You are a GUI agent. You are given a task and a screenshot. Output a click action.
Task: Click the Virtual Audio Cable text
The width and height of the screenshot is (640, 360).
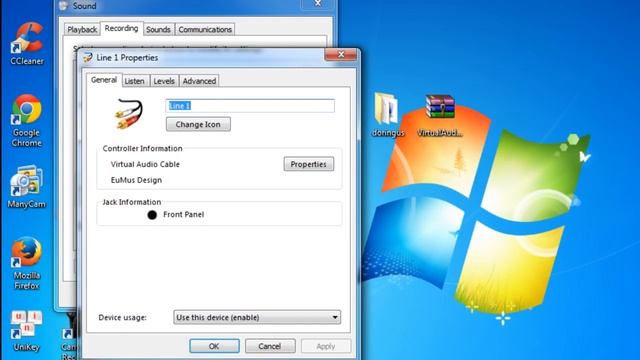(x=145, y=164)
